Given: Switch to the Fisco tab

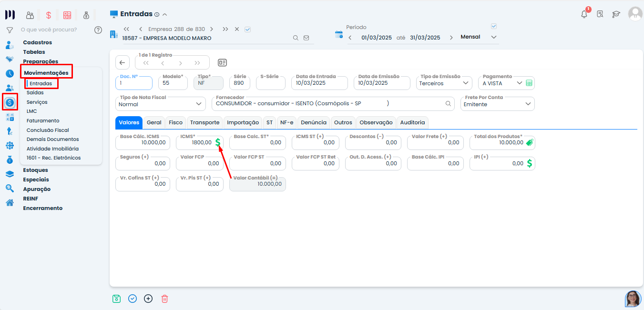Looking at the screenshot, I should click(175, 122).
